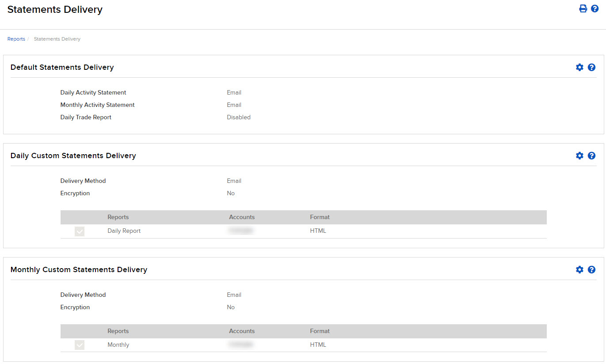Click Email value for Daily Activity Statement
Screen dimensions: 606x364
pos(234,92)
